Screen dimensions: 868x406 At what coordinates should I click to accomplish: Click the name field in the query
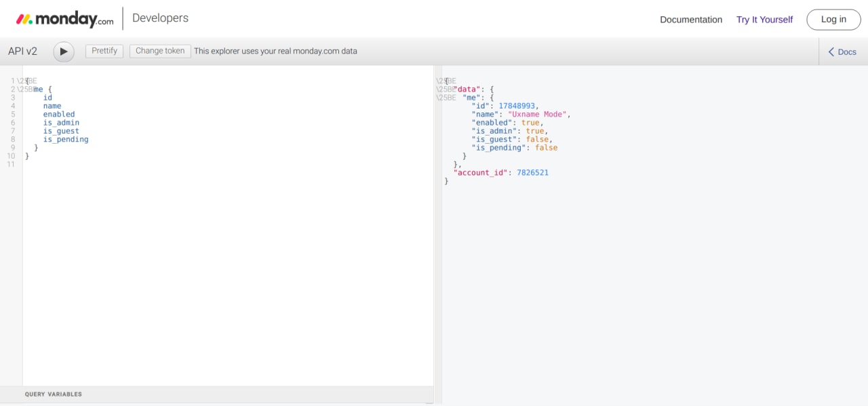52,106
